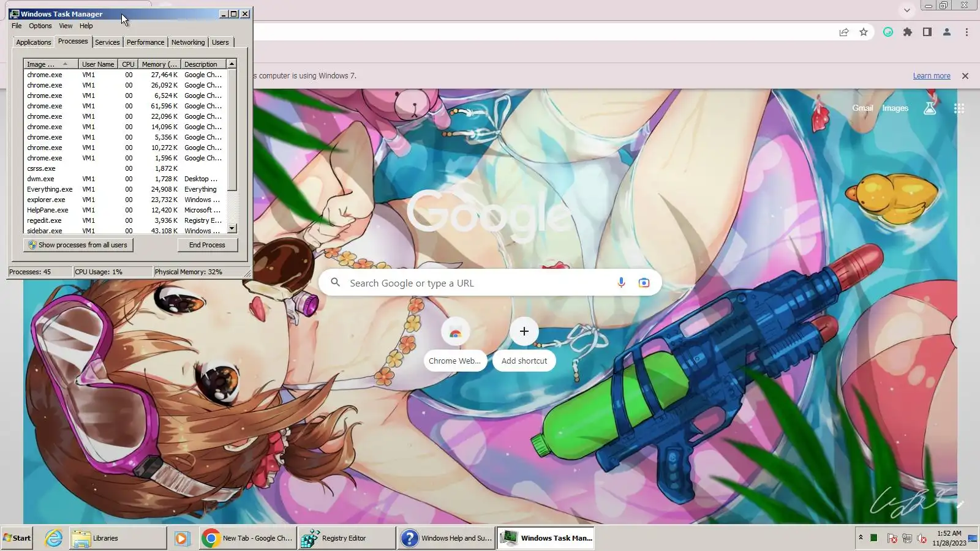Switch to Windows Help and Support
The width and height of the screenshot is (980, 551).
(x=446, y=538)
